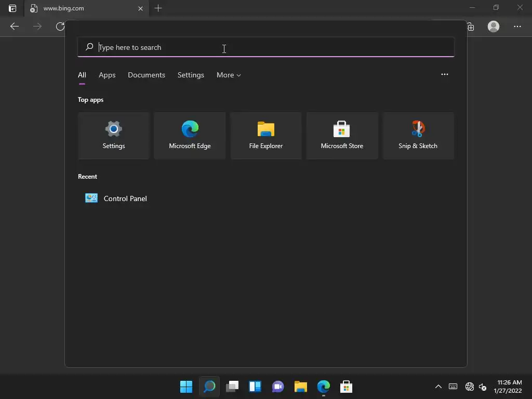Image resolution: width=532 pixels, height=399 pixels.
Task: Open Edge tab actions menu icon
Action: [12, 8]
